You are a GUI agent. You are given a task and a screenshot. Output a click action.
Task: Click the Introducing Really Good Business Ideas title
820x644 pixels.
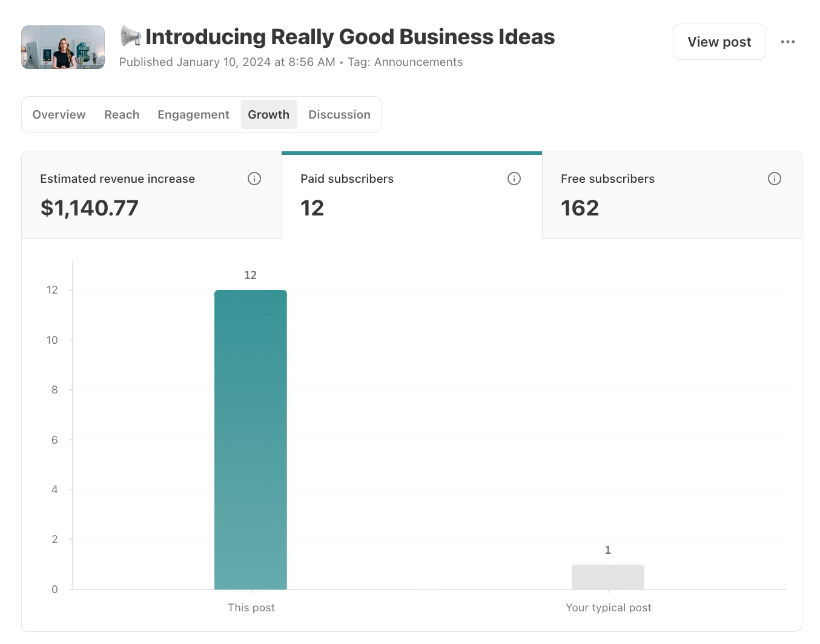pyautogui.click(x=350, y=37)
